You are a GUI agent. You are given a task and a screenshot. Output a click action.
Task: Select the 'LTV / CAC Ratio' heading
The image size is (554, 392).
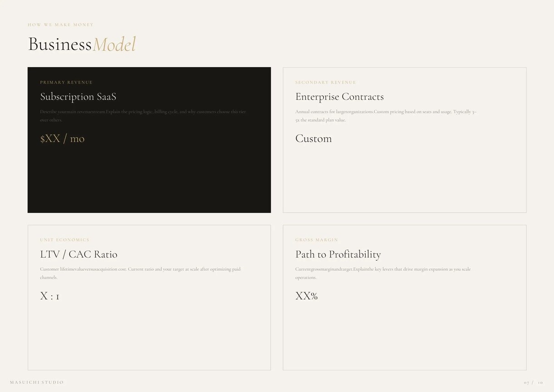(79, 254)
